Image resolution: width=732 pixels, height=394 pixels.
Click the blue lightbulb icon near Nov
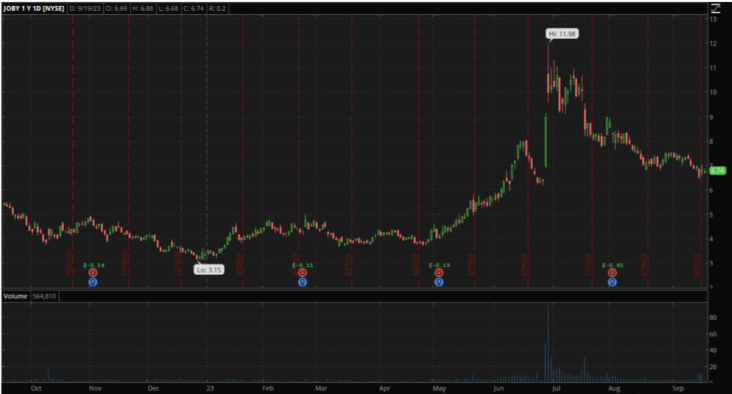[x=93, y=282]
